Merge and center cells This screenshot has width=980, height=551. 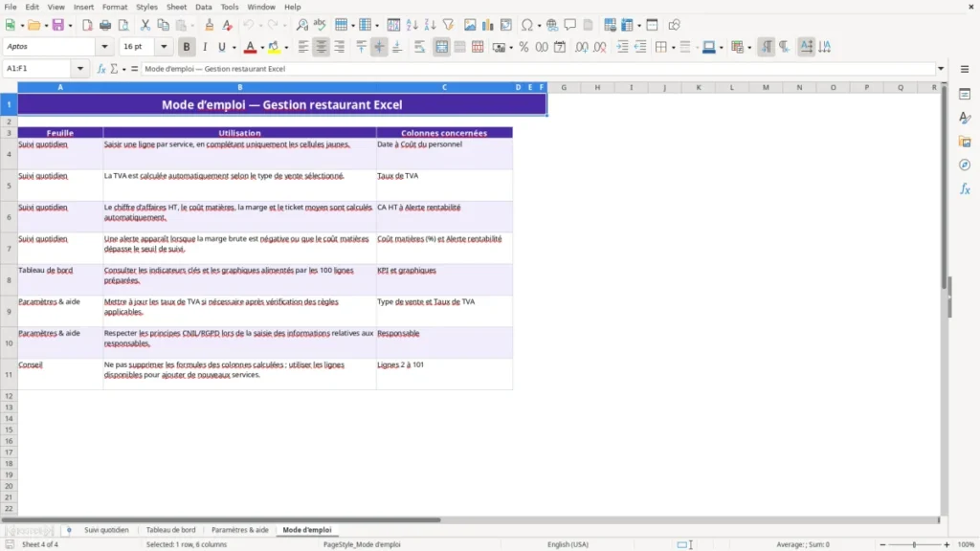click(x=441, y=47)
